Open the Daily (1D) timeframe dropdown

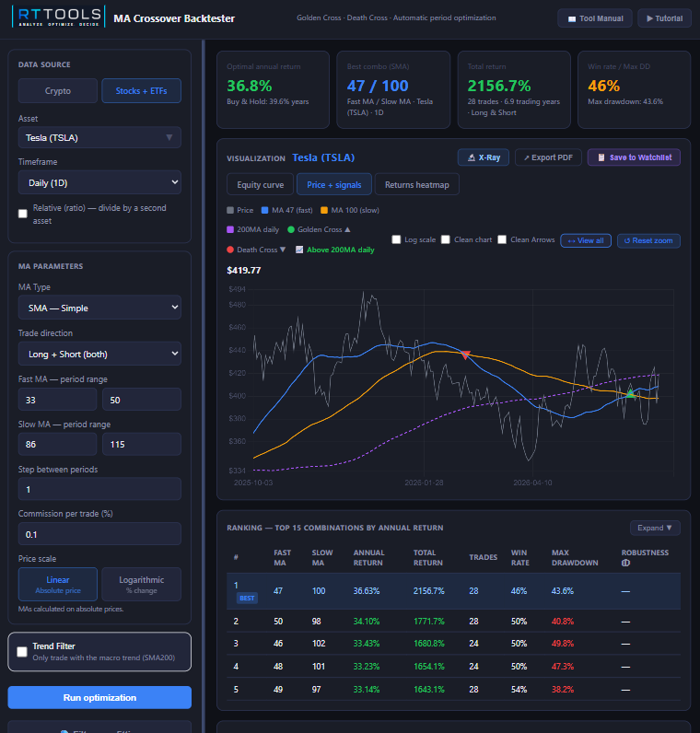pyautogui.click(x=99, y=182)
